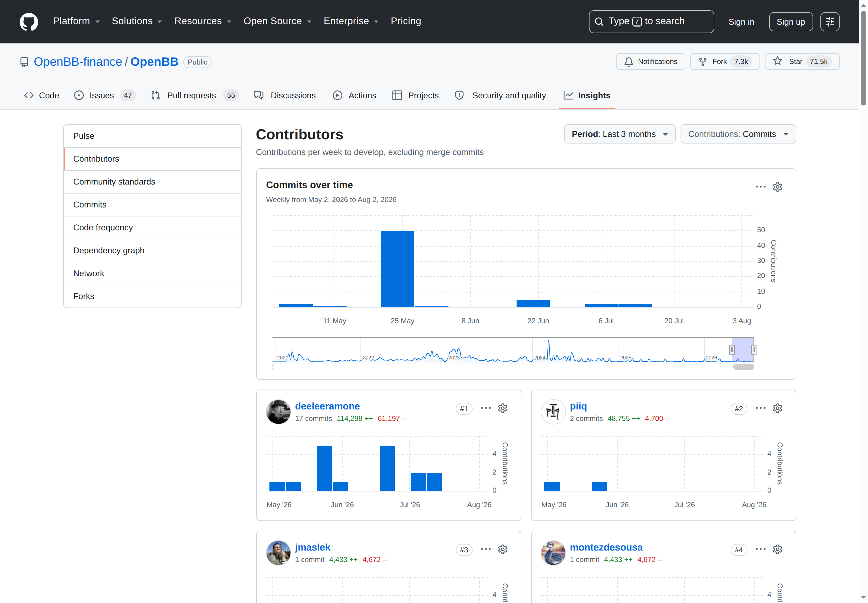Viewport: 868px width, 603px height.
Task: Open the settings gear on deeleeramone's card
Action: (x=502, y=408)
